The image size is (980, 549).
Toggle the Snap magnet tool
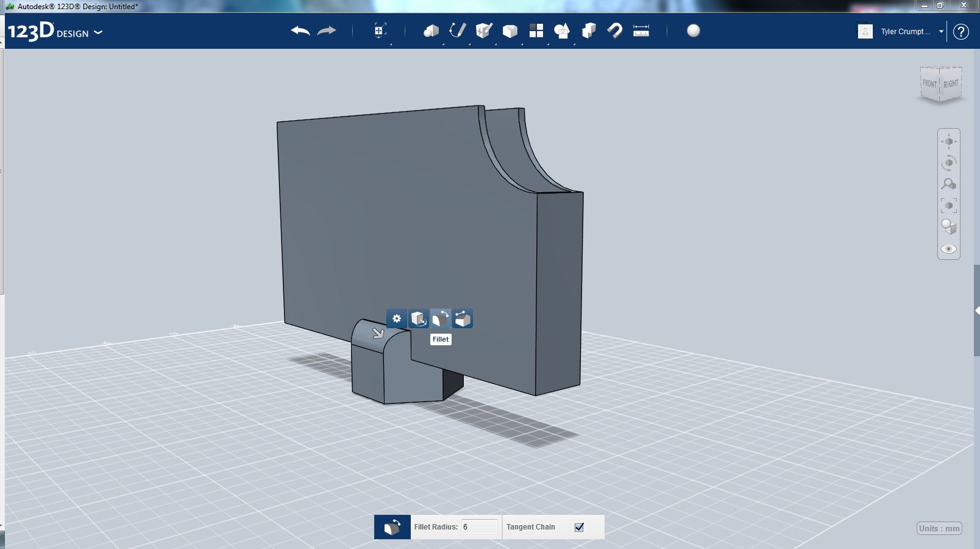[615, 30]
